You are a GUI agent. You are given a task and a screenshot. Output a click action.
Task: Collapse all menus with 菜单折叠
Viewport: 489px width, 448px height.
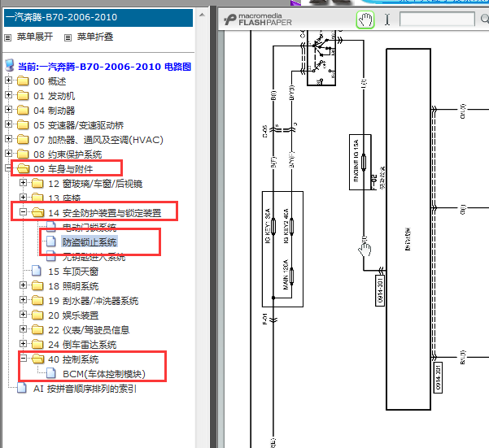[95, 37]
